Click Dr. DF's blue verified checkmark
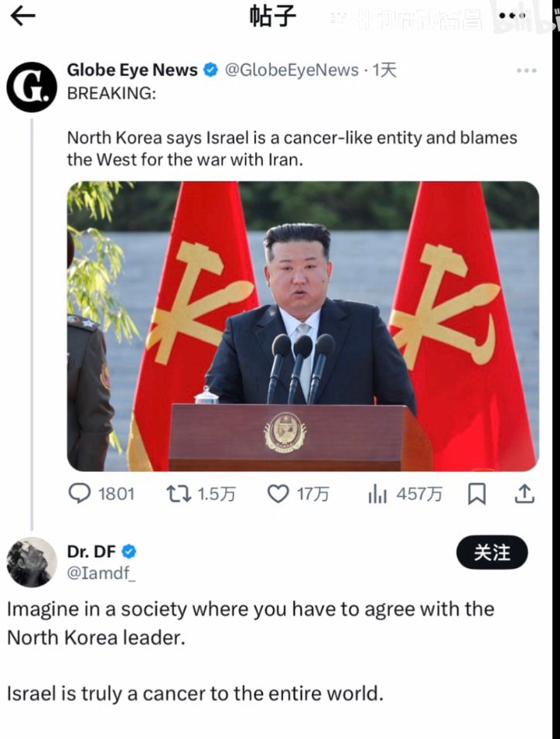The image size is (560, 739). pyautogui.click(x=129, y=552)
